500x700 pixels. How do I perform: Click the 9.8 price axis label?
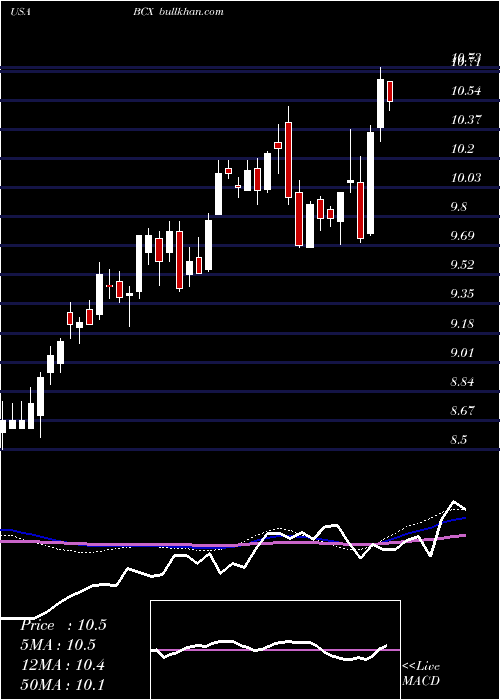459,207
